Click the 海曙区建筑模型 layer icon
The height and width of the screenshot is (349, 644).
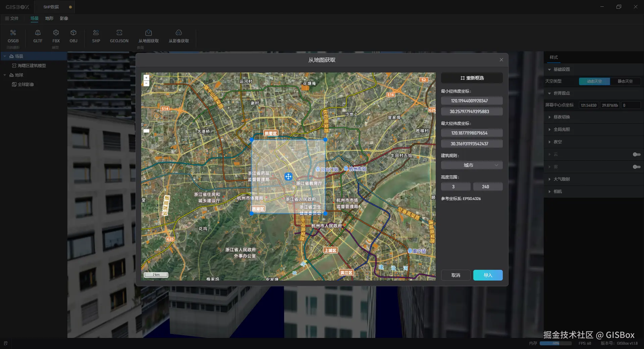click(14, 66)
